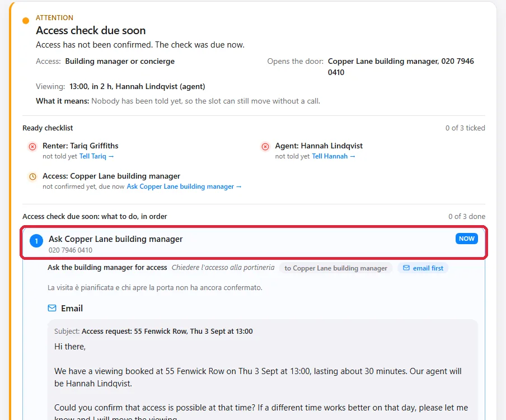The height and width of the screenshot is (420, 506).
Task: Click the envelope icon next to Email heading
Action: pyautogui.click(x=52, y=309)
